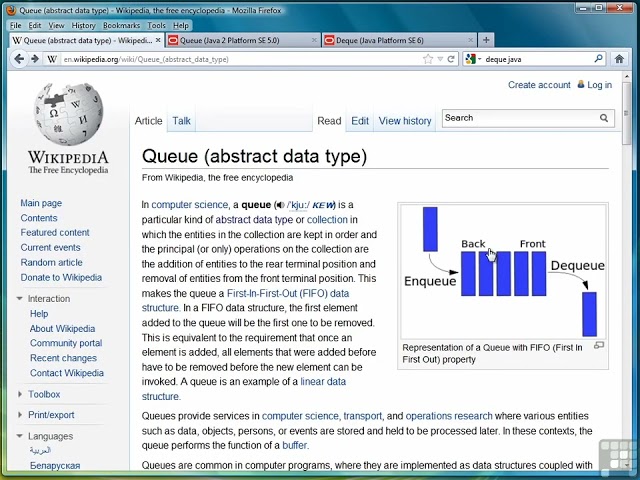
Task: Open the Contents sidebar link
Action: point(39,218)
